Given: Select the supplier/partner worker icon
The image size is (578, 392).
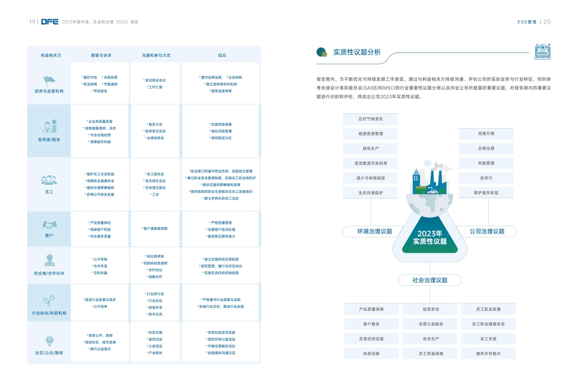Looking at the screenshot, I should pyautogui.click(x=49, y=260).
